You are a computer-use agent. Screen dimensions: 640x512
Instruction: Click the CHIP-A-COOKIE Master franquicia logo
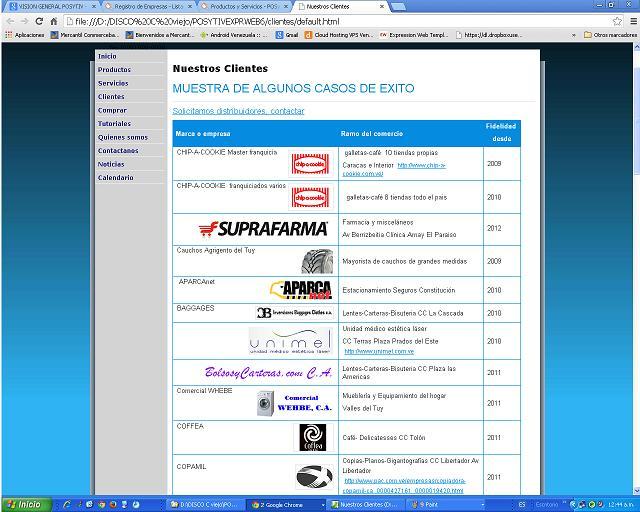[310, 164]
